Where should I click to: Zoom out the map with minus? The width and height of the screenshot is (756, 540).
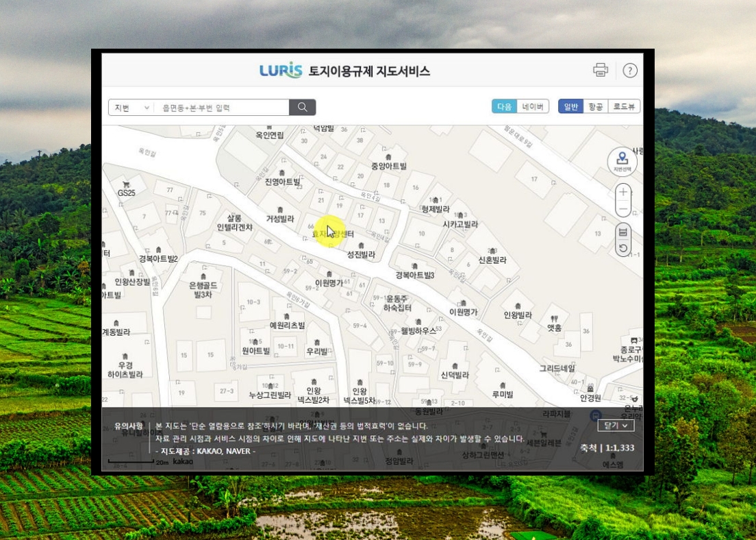[623, 209]
